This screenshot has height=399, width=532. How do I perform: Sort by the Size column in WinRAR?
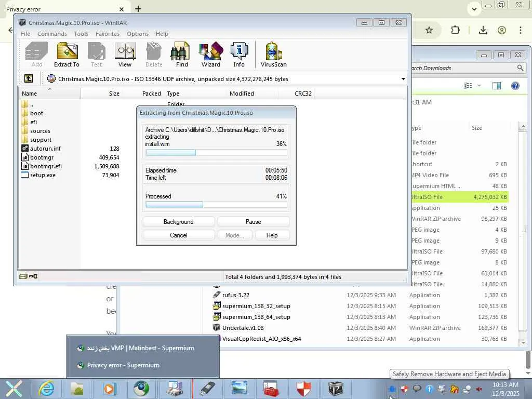[101, 94]
